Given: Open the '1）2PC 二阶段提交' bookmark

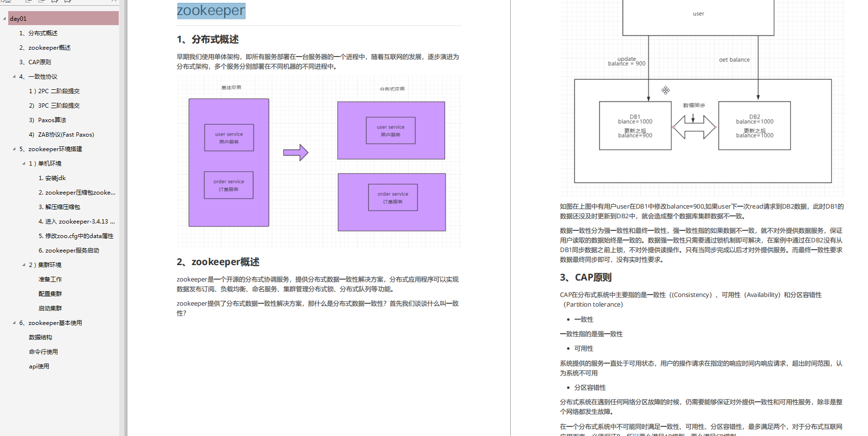Looking at the screenshot, I should pos(54,91).
